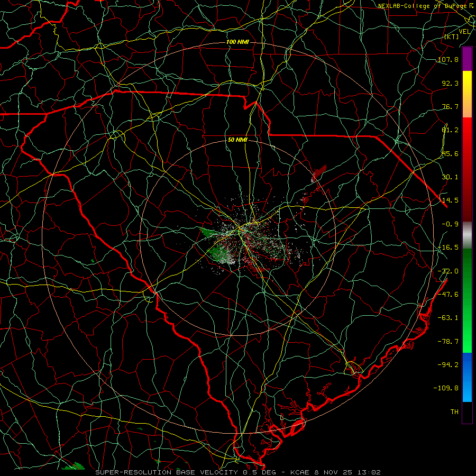Click the -16.5 velocity scale value

[x=448, y=248]
